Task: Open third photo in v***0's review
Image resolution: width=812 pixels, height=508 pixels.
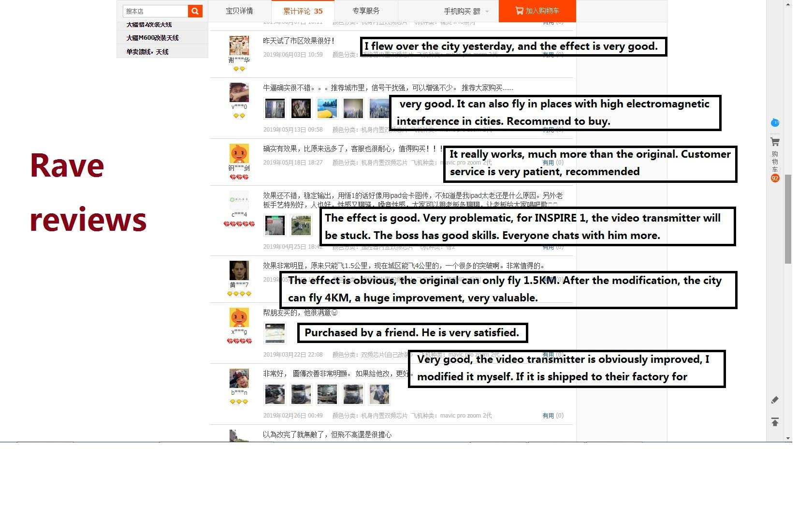Action: tap(327, 108)
